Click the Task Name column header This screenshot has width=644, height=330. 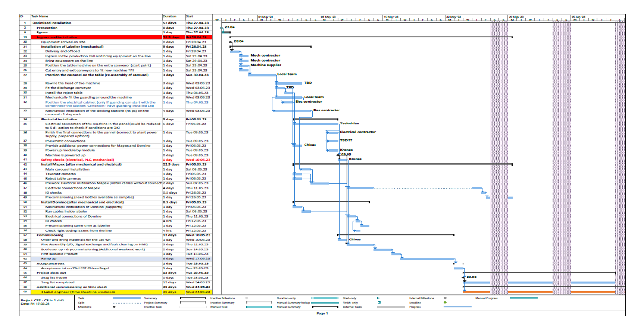[40, 16]
